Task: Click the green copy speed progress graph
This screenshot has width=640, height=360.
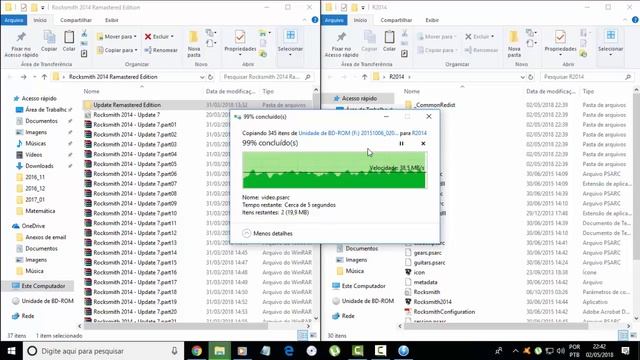Action: coord(334,170)
